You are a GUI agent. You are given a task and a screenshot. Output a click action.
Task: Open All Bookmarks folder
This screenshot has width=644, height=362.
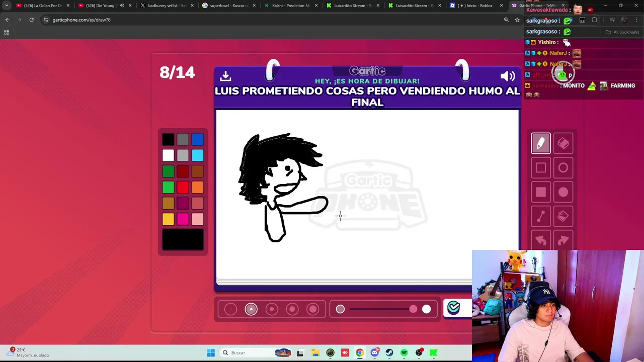(622, 32)
